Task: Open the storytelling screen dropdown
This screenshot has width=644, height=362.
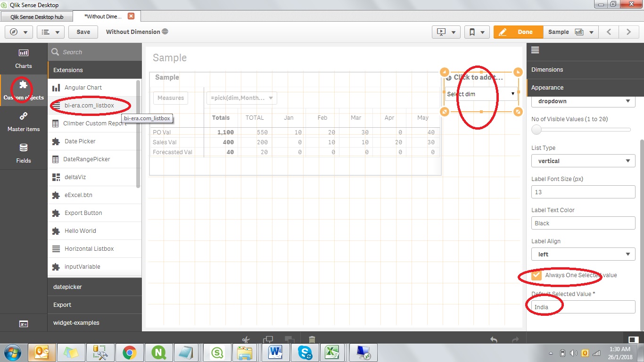Action: coord(446,32)
